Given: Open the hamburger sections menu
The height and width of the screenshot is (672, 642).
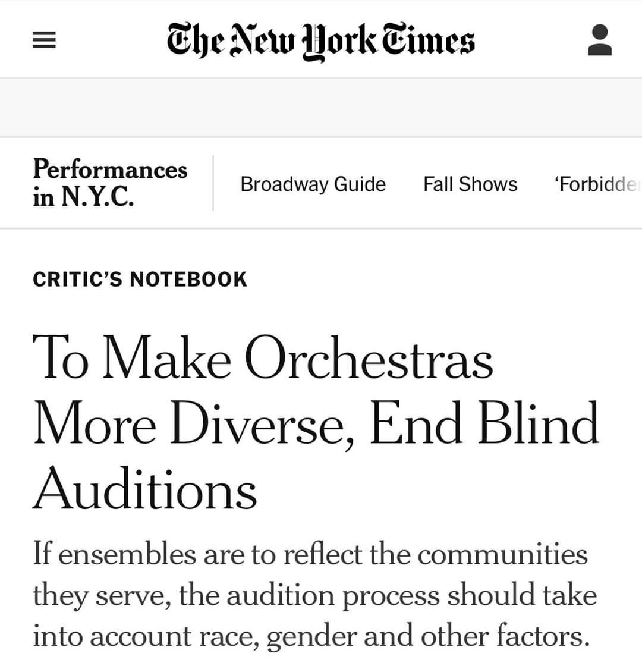Looking at the screenshot, I should tap(43, 40).
